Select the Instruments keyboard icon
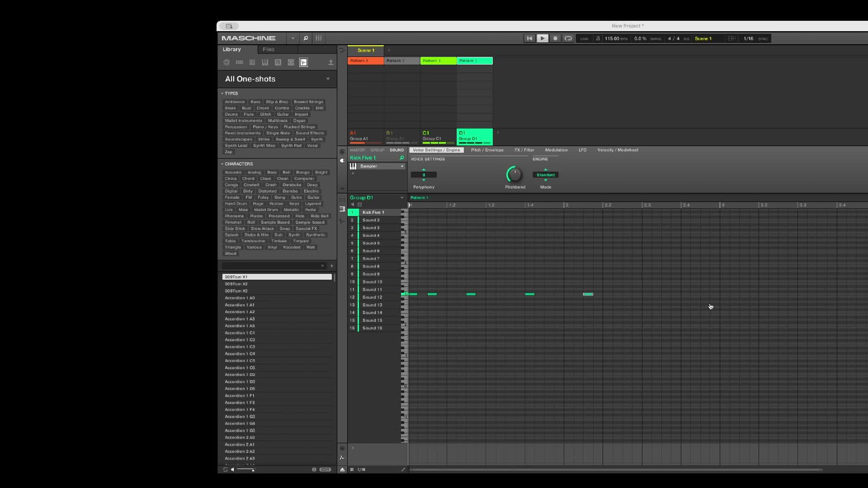This screenshot has height=488, width=868. 265,62
